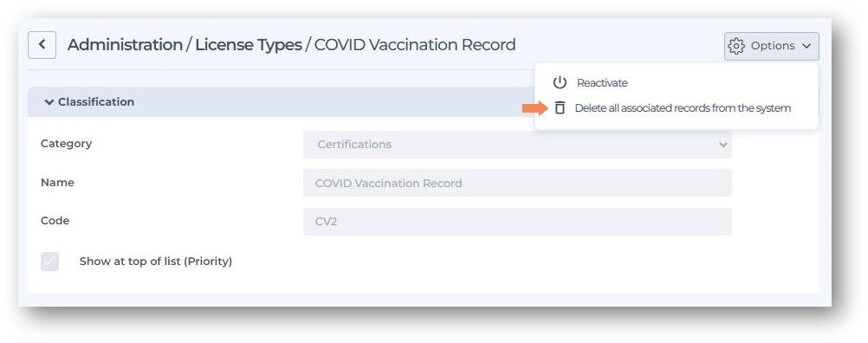The height and width of the screenshot is (343, 868).
Task: Click the Name input field
Action: 517,183
